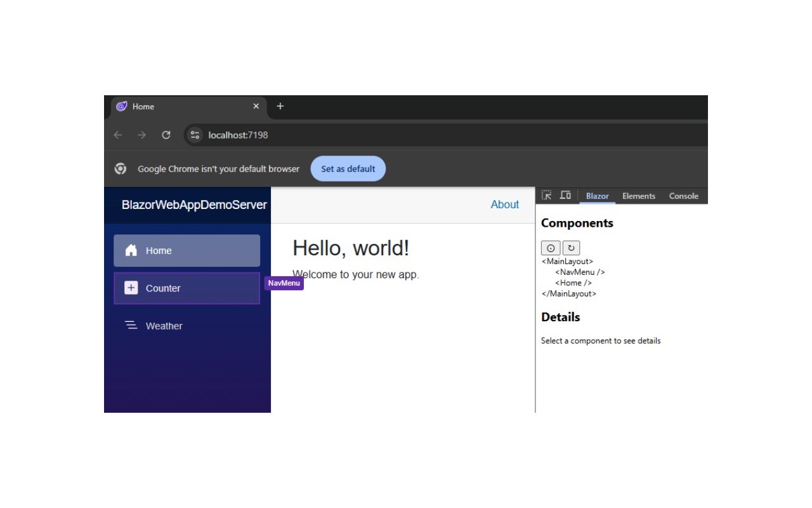Click the refresh components button
812x508 pixels.
pyautogui.click(x=571, y=248)
